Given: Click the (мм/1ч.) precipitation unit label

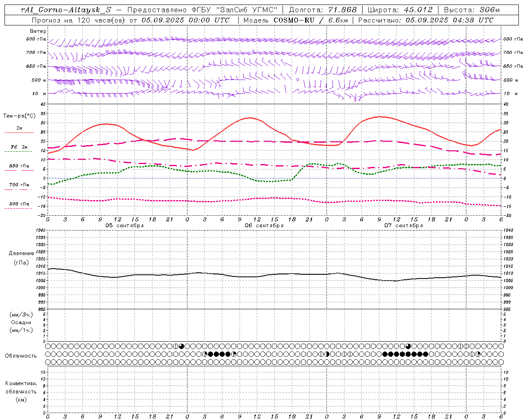Looking at the screenshot, I should coord(21,330).
